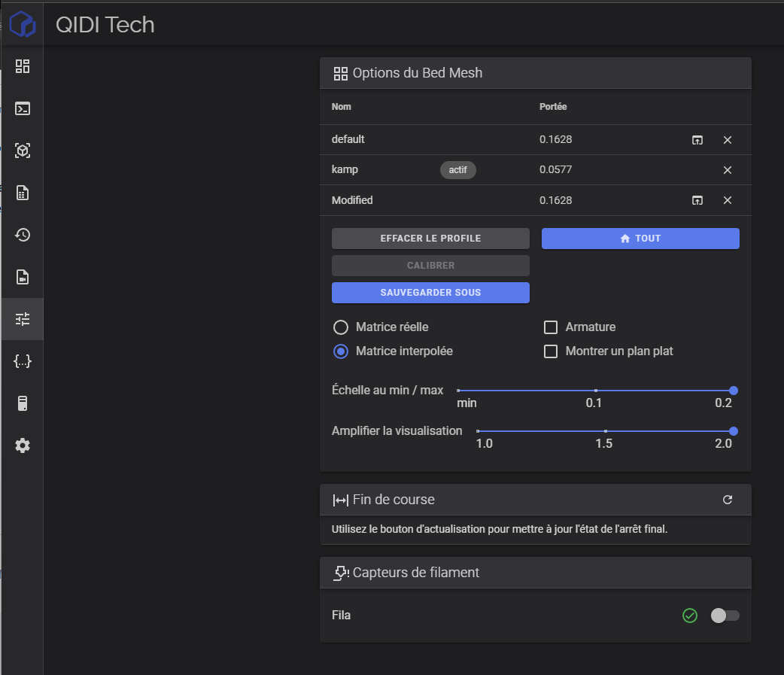This screenshot has height=675, width=784.
Task: Select the Matrice réelle radio option
Action: [341, 327]
